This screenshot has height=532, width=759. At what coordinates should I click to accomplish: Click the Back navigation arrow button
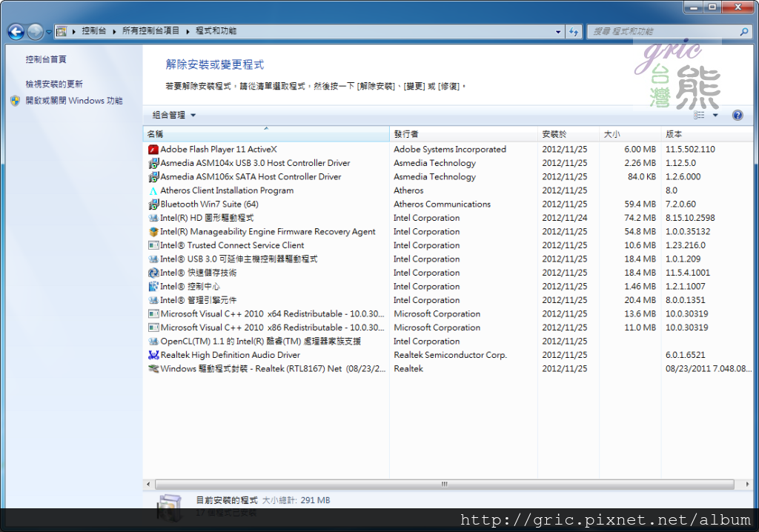pyautogui.click(x=16, y=32)
